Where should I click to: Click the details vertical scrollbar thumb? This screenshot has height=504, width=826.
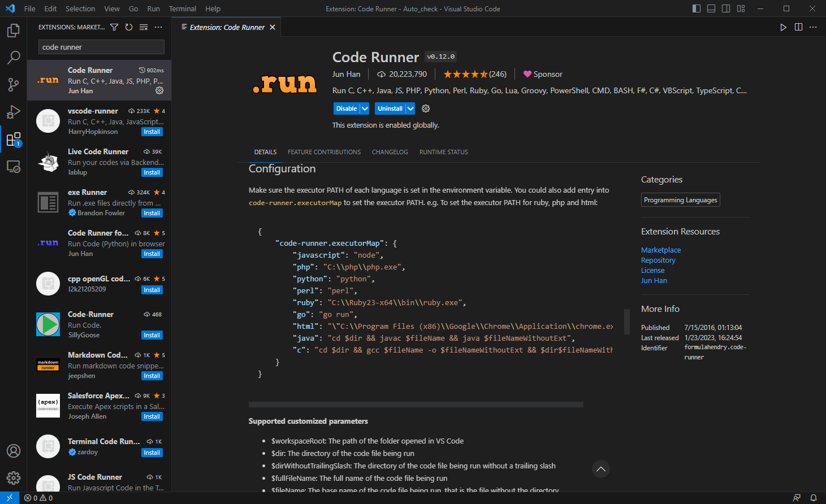click(x=626, y=321)
